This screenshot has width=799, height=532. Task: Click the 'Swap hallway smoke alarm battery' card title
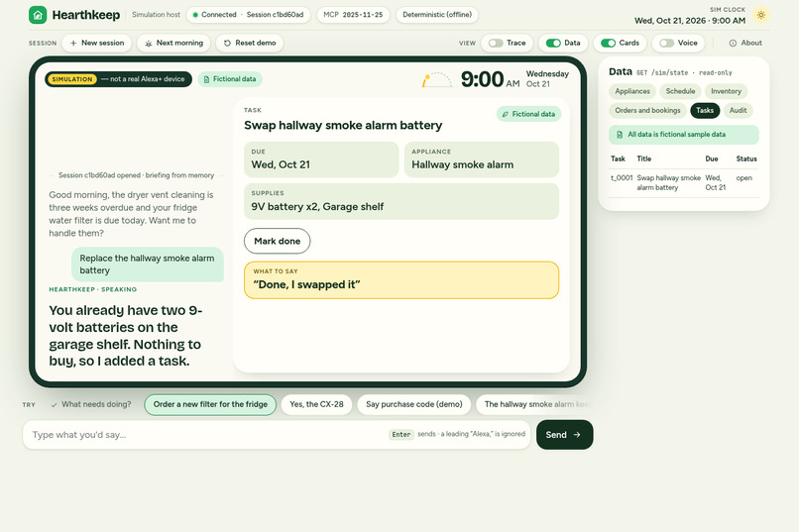(343, 125)
